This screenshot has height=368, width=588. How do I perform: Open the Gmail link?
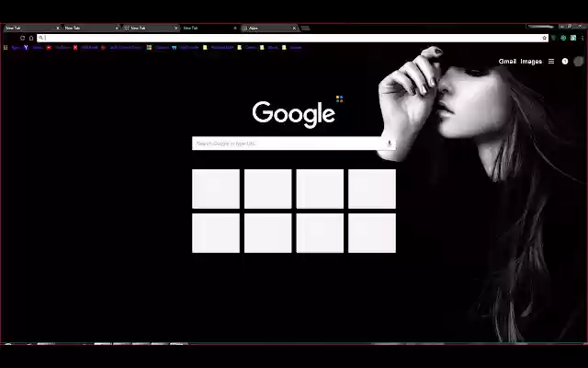click(507, 62)
